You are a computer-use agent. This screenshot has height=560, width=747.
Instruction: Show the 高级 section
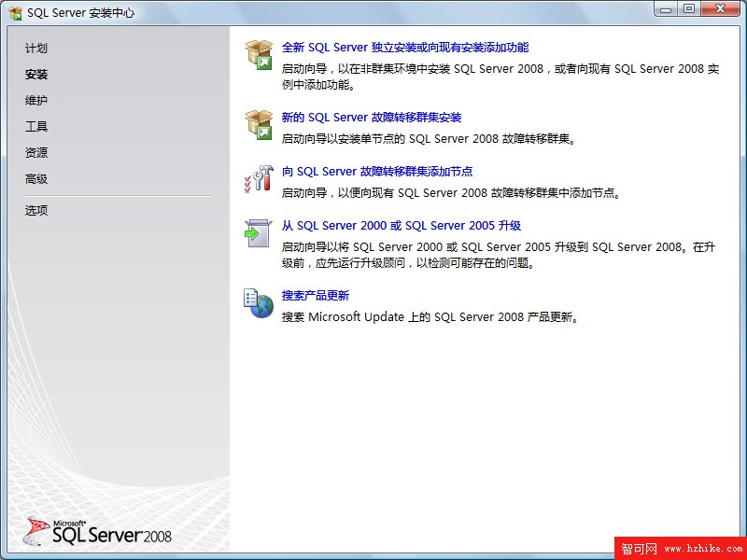coord(36,179)
